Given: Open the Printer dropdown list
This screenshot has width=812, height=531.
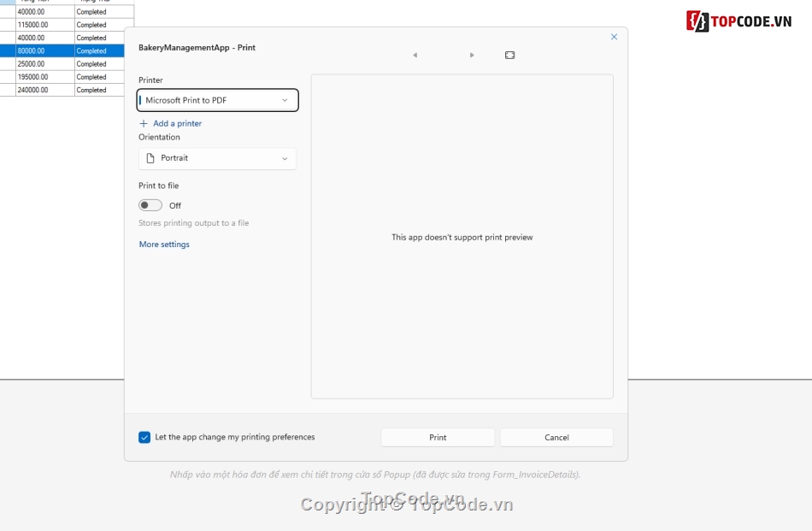Looking at the screenshot, I should [218, 100].
